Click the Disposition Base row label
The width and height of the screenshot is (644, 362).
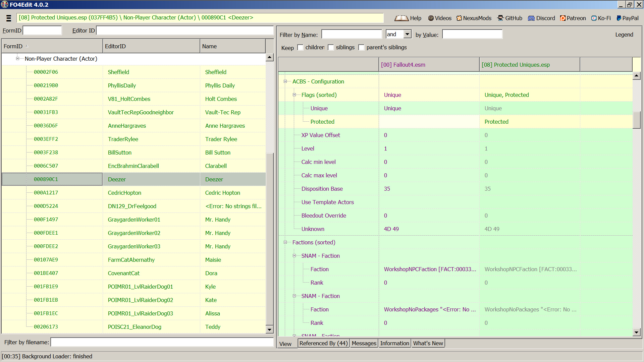click(x=322, y=189)
